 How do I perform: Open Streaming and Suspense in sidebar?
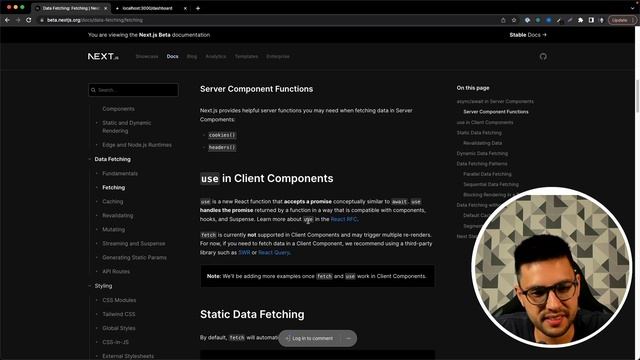click(x=134, y=244)
